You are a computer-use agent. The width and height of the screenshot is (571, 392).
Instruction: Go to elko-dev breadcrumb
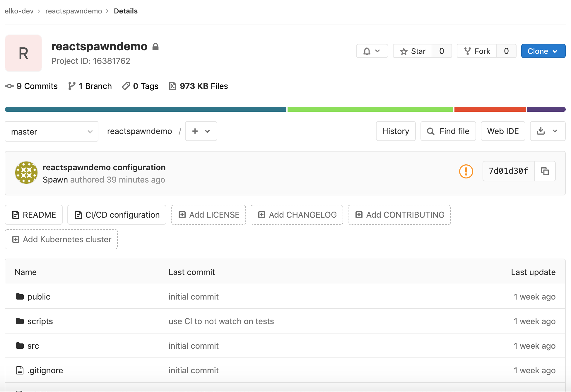point(19,11)
